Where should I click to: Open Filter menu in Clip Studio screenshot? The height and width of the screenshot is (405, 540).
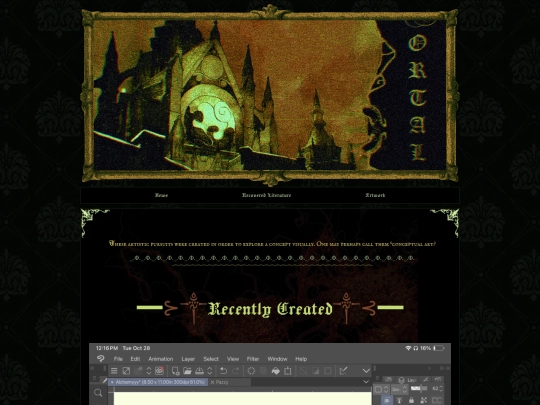click(x=253, y=359)
